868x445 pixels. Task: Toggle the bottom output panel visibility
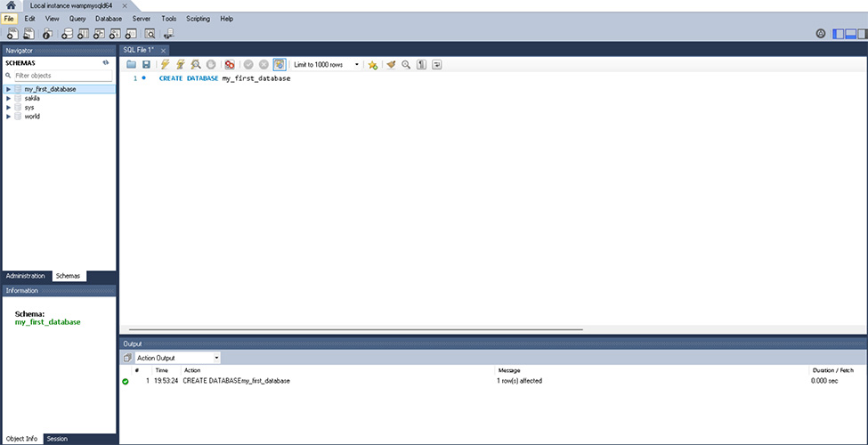point(850,34)
